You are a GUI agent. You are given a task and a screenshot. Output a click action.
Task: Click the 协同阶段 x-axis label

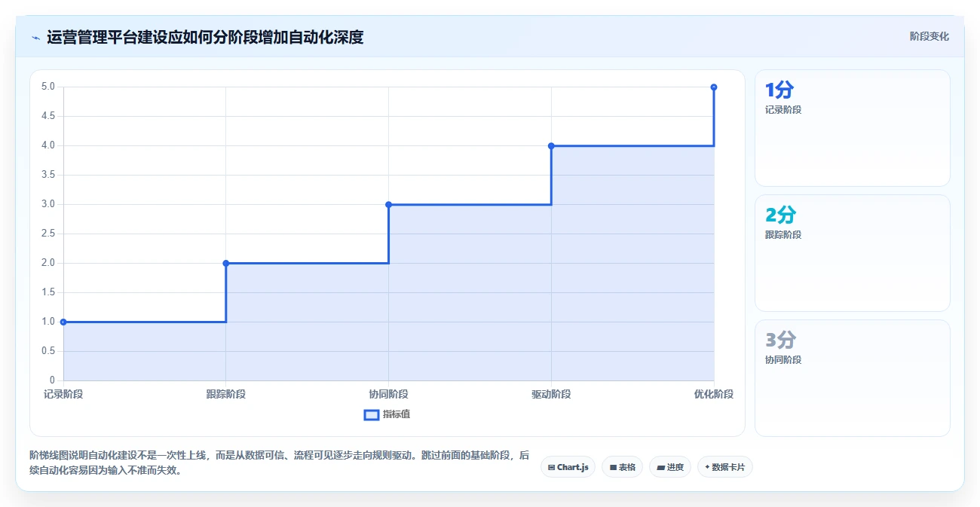tap(388, 394)
